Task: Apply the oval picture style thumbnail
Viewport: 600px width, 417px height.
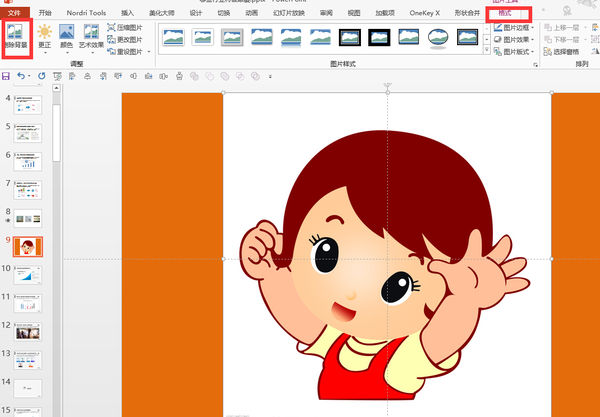Action: 438,38
